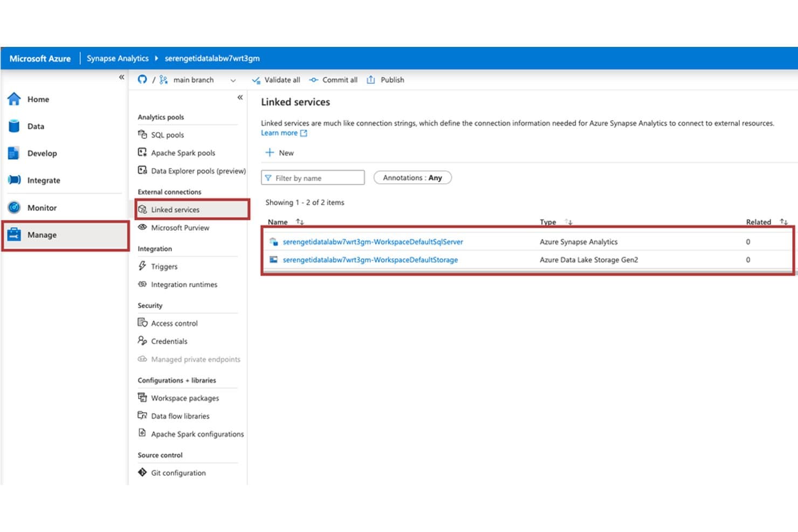Open the Manage toolbox icon
The width and height of the screenshot is (798, 532).
coord(14,234)
